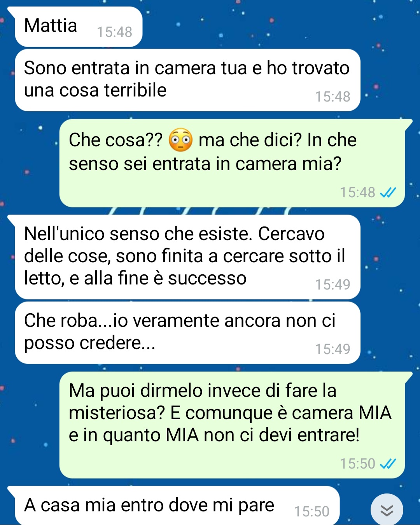Select the 'Sono entrata in camera tua' message
The width and height of the screenshot is (420, 525).
point(187,80)
